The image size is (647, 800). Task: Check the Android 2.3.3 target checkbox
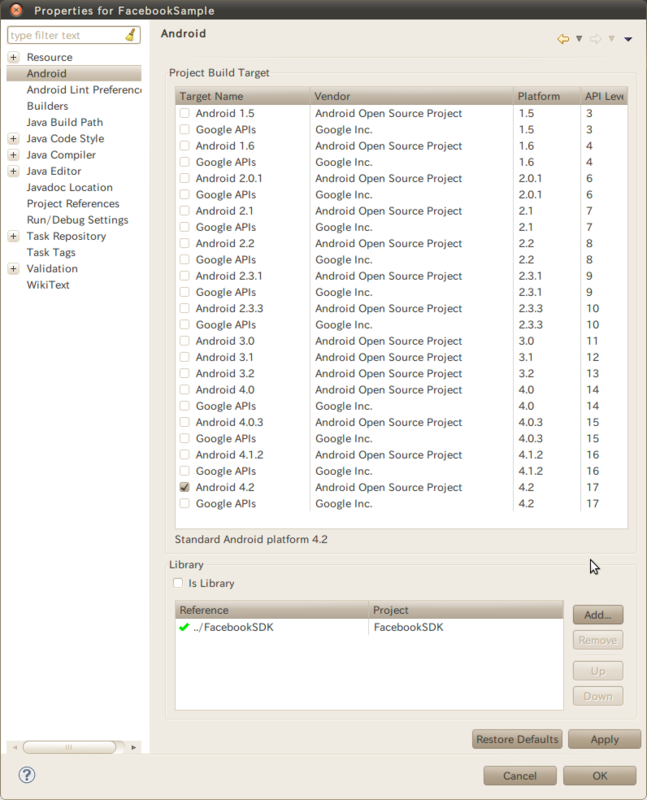[185, 308]
